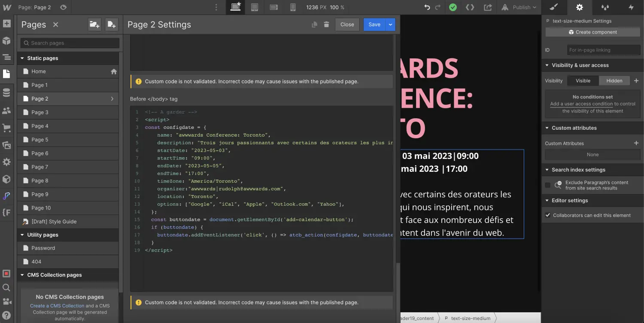The height and width of the screenshot is (323, 644).
Task: Switch to the Style brush tab
Action: [554, 7]
